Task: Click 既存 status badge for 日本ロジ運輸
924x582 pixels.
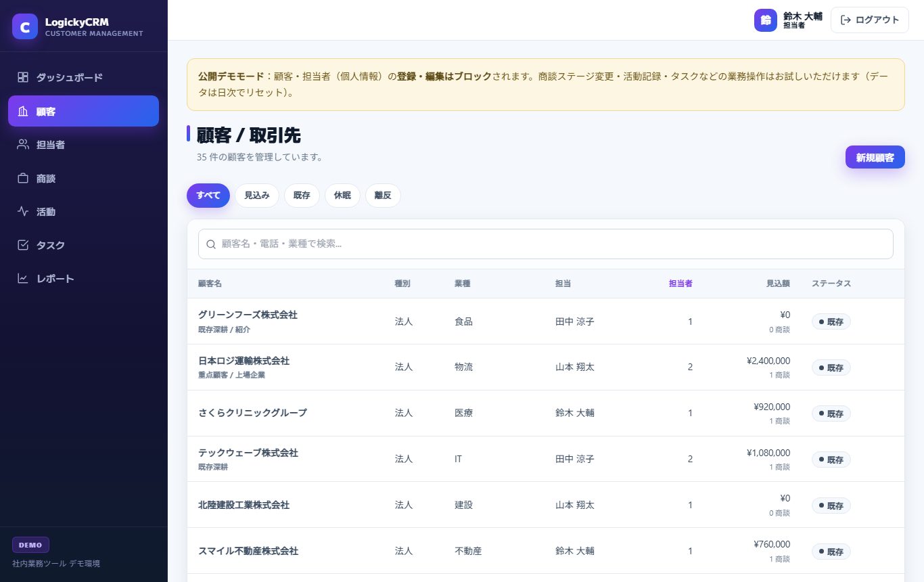Action: click(x=831, y=367)
